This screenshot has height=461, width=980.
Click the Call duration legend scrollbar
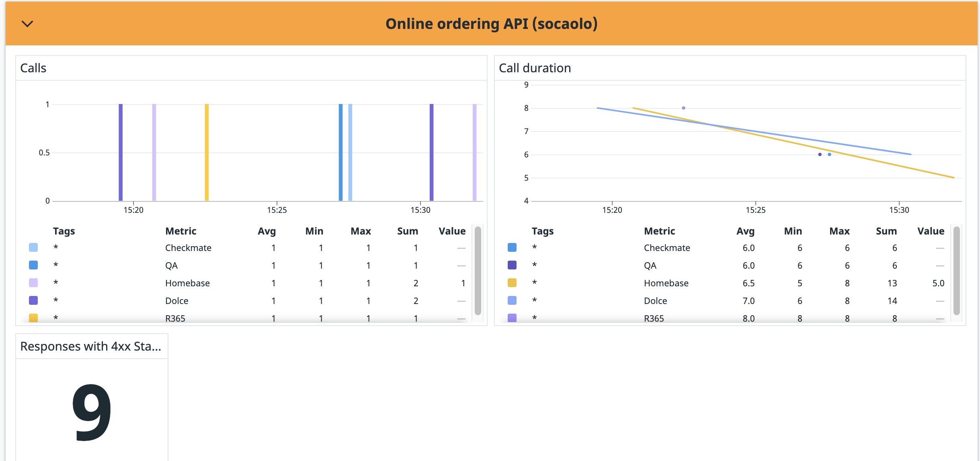tap(957, 271)
